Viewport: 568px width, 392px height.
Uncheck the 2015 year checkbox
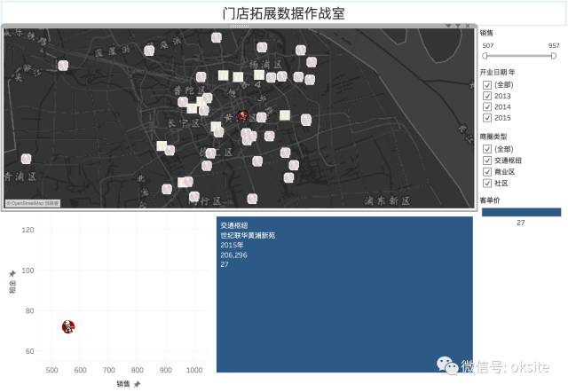click(487, 118)
